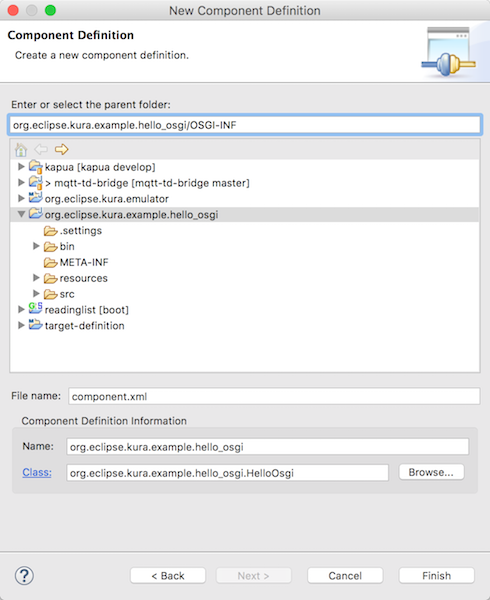Click the hello_osgi project folder icon
The width and height of the screenshot is (490, 600).
coord(36,214)
